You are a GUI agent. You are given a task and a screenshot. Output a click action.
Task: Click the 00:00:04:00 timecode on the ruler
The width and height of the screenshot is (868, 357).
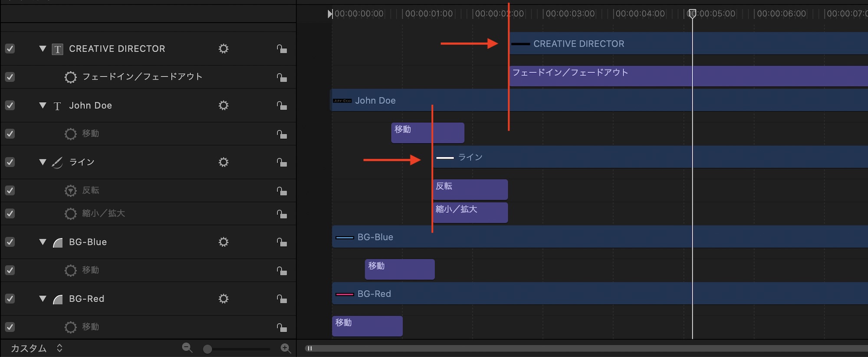pos(640,14)
